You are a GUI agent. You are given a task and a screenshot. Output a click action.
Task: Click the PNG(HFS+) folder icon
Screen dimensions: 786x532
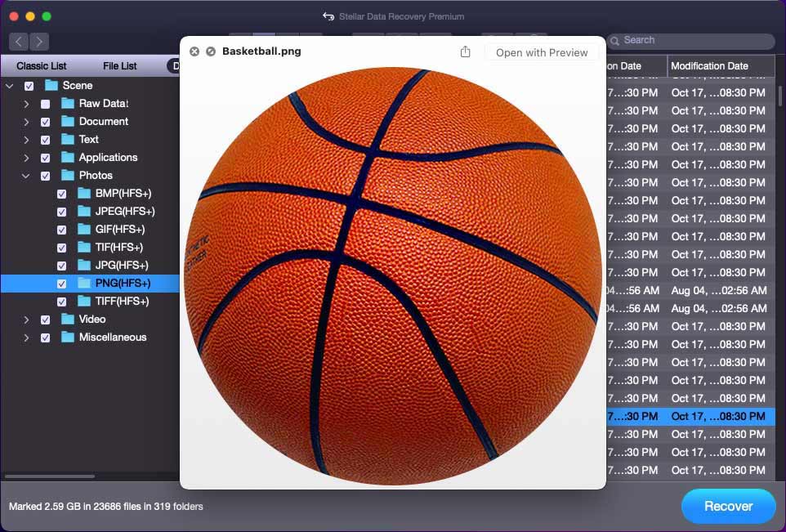coord(84,284)
